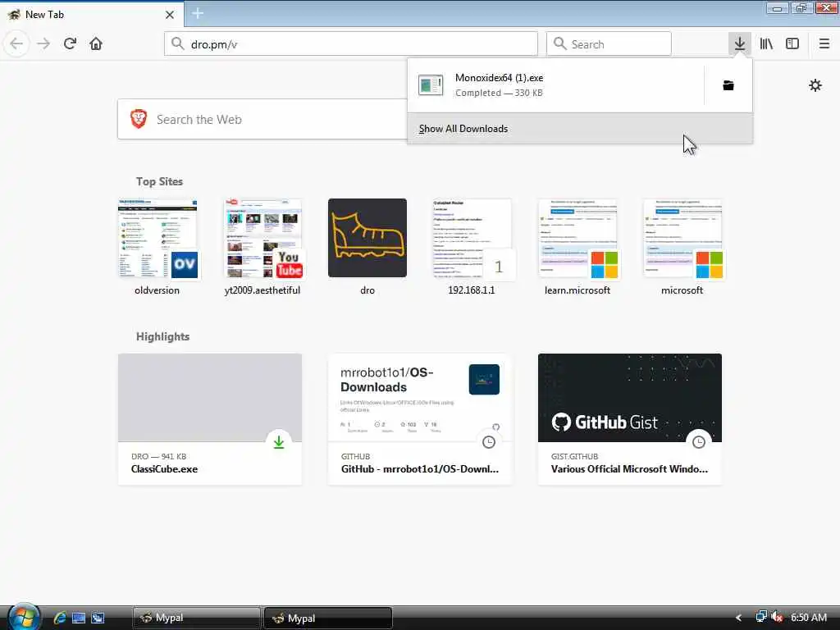Click the Top Sites section heading
The height and width of the screenshot is (630, 840).
(159, 181)
